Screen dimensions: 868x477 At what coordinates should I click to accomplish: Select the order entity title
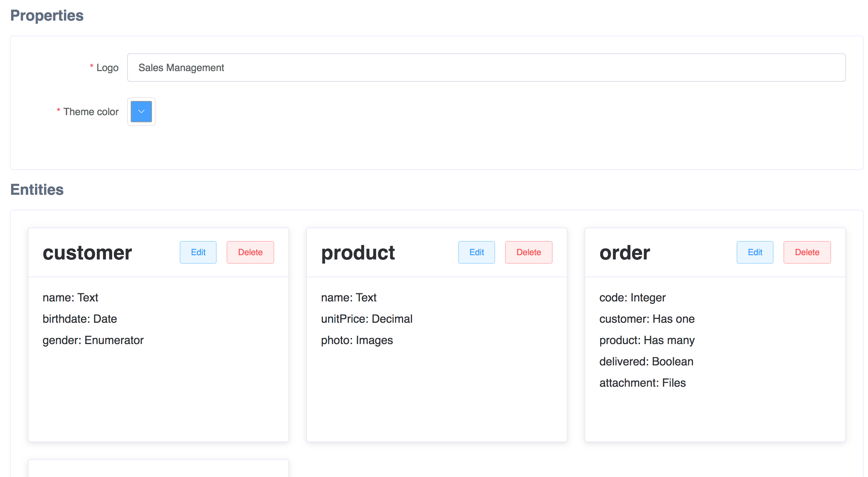(x=625, y=252)
